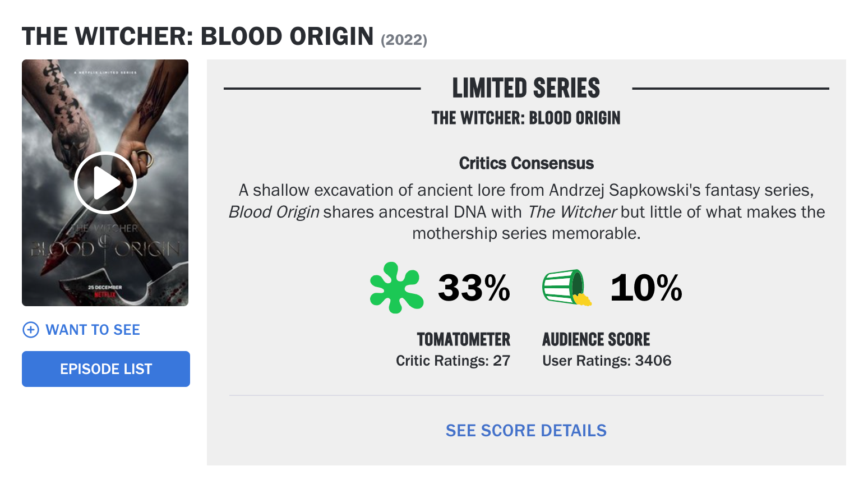Click the plus icon beside Want To See
The image size is (868, 489).
coord(30,330)
